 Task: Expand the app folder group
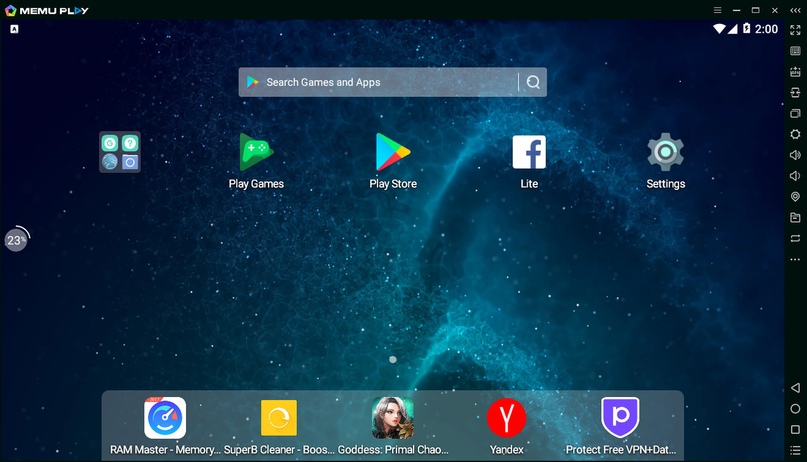[120, 152]
